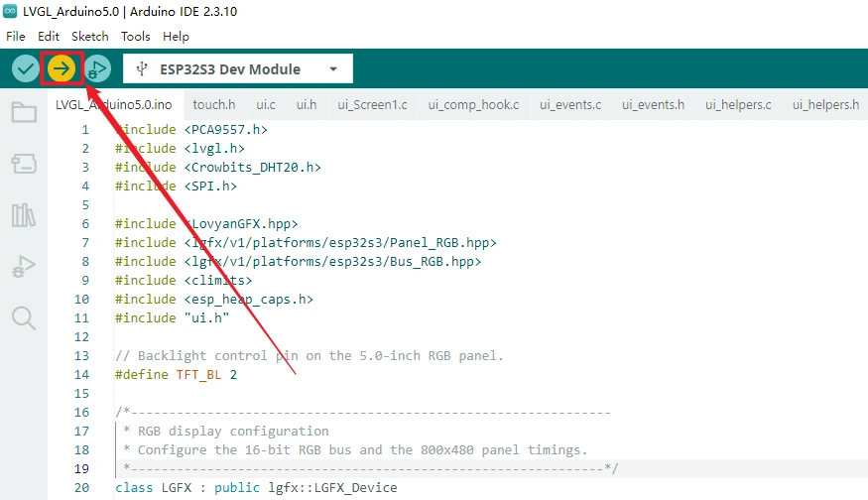Viewport: 868px width, 500px height.
Task: Switch to the ui_comp_hook.c tab
Action: coord(473,104)
